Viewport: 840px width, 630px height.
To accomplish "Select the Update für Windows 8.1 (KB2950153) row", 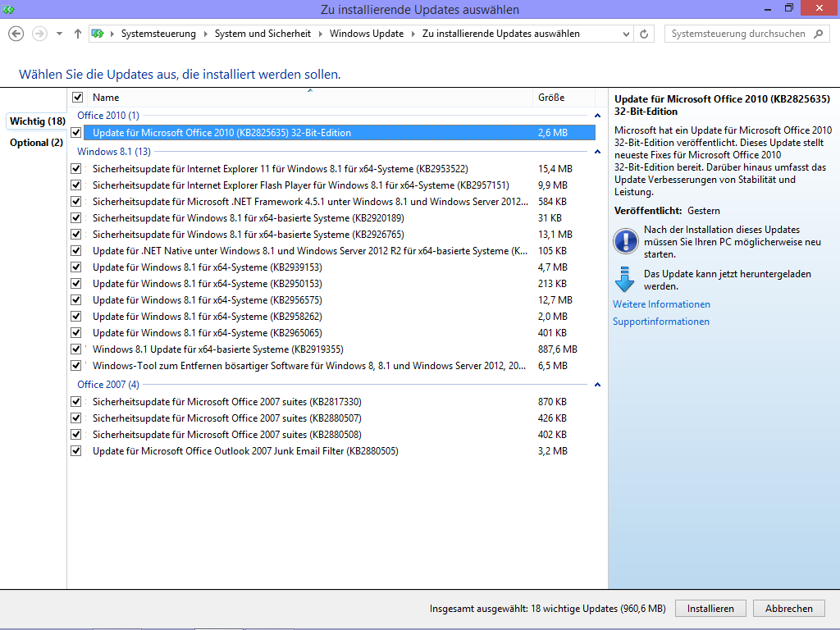I will [340, 283].
